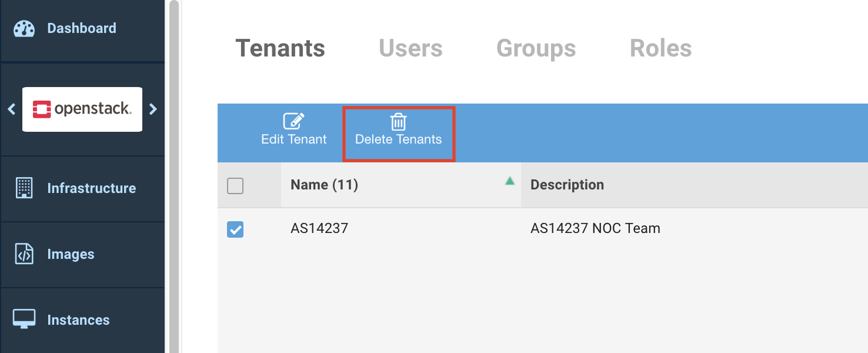868x353 pixels.
Task: Click the openstack logo tile
Action: click(x=82, y=109)
